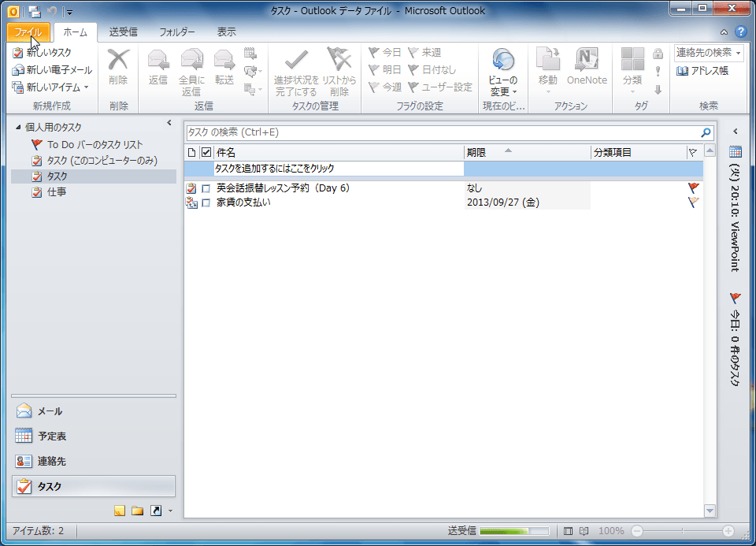Set the 日付なし no date flag

pos(432,70)
